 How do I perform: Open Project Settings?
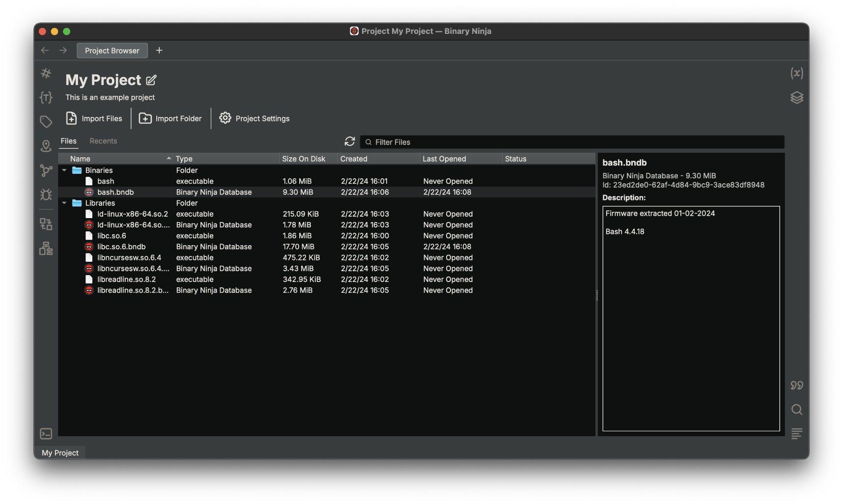[254, 118]
